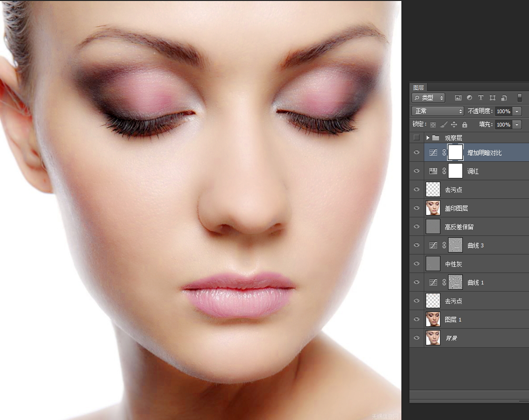The image size is (529, 420).
Task: Click mask link icon on 曲线 3
Action: 444,245
